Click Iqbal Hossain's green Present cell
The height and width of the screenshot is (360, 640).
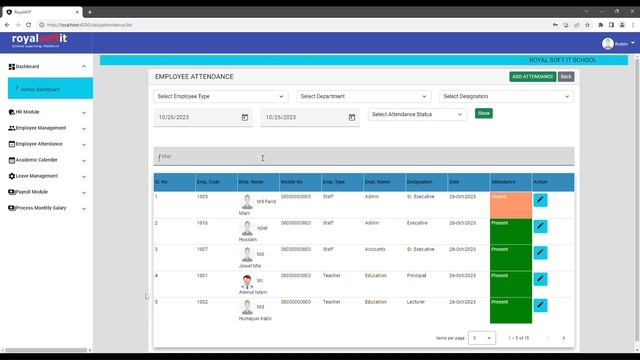(511, 231)
